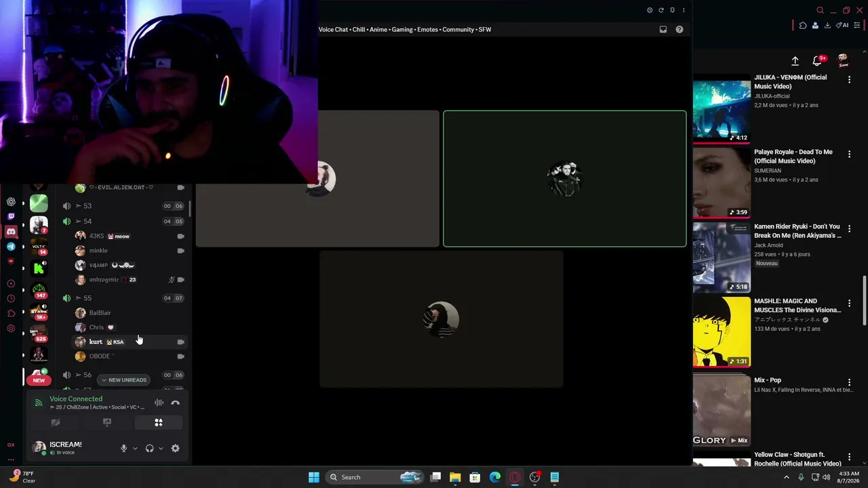Turn on camera in voice panel
The width and height of the screenshot is (868, 488).
[56, 422]
